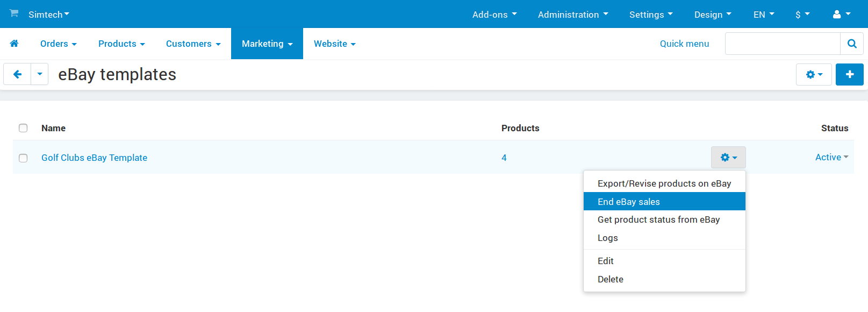Click the home icon in navigation bar
Image resolution: width=868 pixels, height=312 pixels.
click(x=15, y=44)
